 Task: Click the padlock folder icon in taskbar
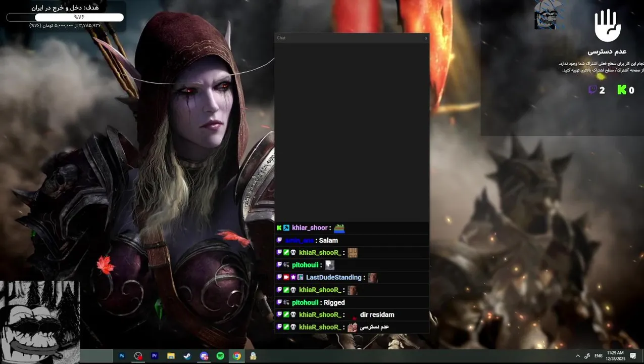click(253, 356)
